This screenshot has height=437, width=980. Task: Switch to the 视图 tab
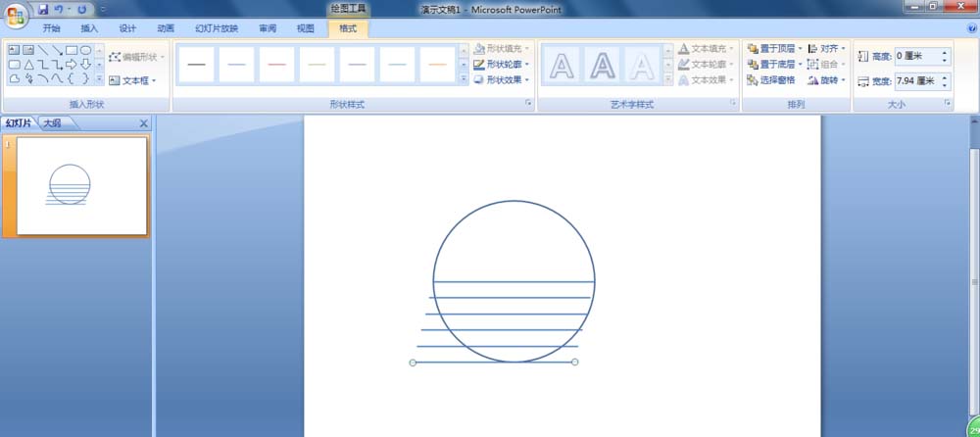pyautogui.click(x=306, y=28)
